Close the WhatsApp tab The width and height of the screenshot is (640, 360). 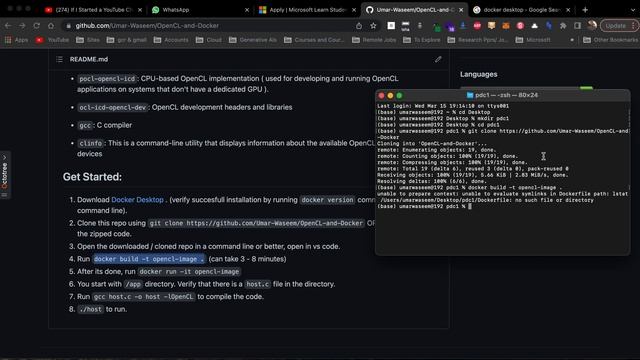(x=247, y=10)
